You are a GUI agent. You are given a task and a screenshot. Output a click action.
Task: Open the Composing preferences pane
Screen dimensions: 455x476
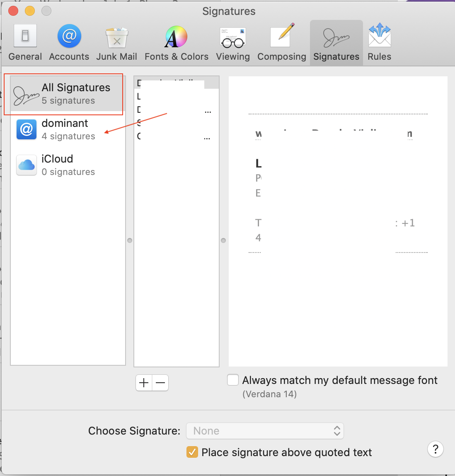[x=282, y=42]
